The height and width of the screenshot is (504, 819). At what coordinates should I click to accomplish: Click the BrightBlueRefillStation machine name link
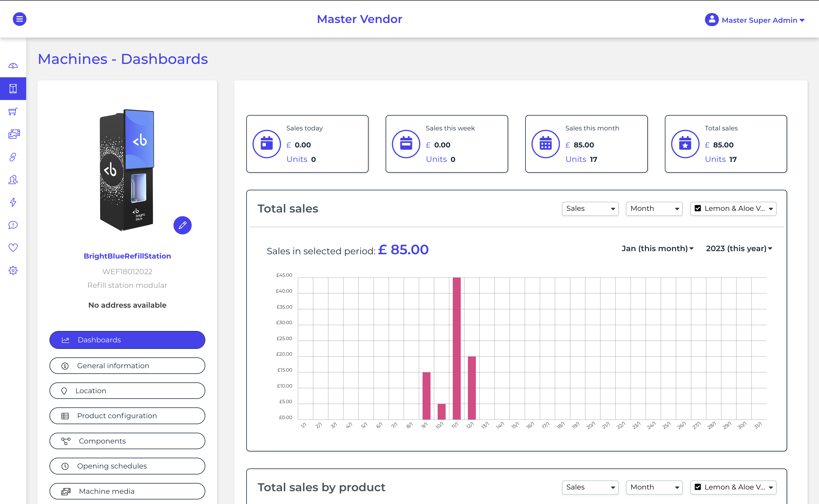[127, 256]
